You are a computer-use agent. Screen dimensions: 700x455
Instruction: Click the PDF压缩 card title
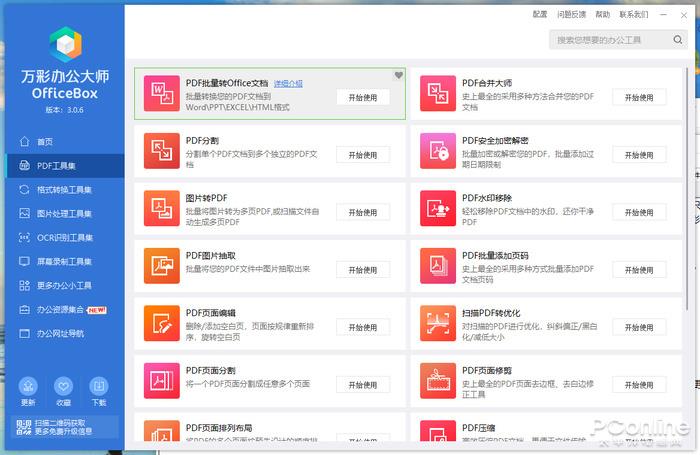click(x=479, y=428)
